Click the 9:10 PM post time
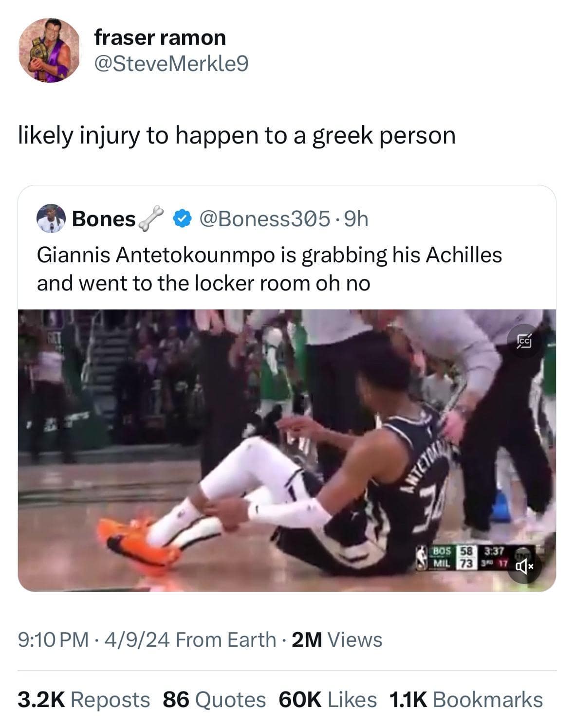574x728 pixels. click(54, 639)
